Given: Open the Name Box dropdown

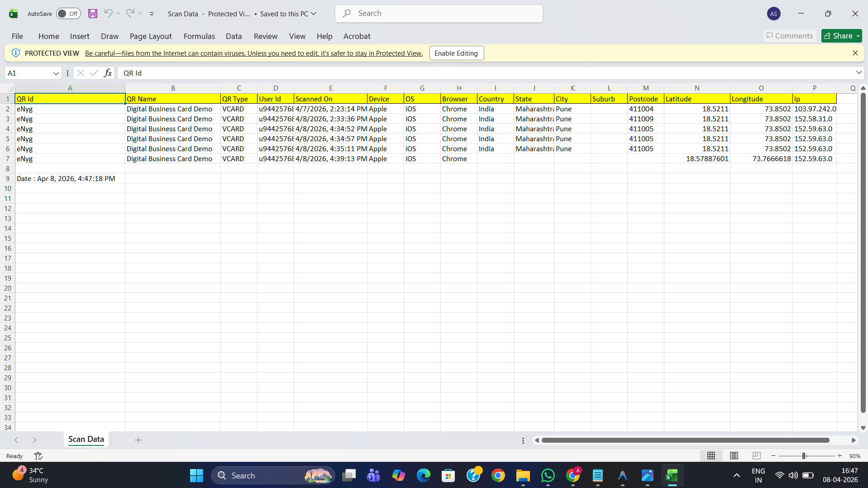Looking at the screenshot, I should [55, 73].
